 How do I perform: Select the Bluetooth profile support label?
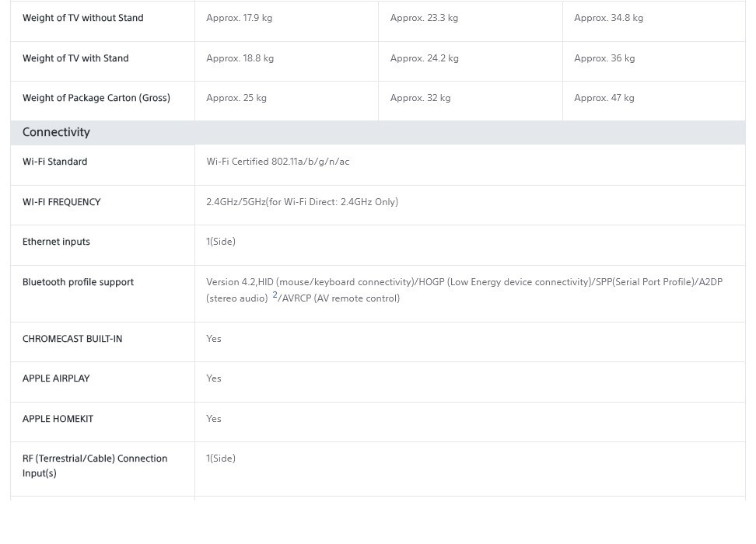(x=78, y=282)
